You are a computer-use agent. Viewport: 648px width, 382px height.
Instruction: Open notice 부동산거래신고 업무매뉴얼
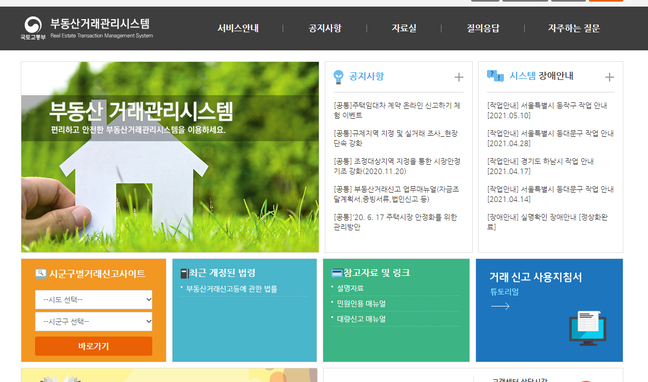[x=396, y=194]
